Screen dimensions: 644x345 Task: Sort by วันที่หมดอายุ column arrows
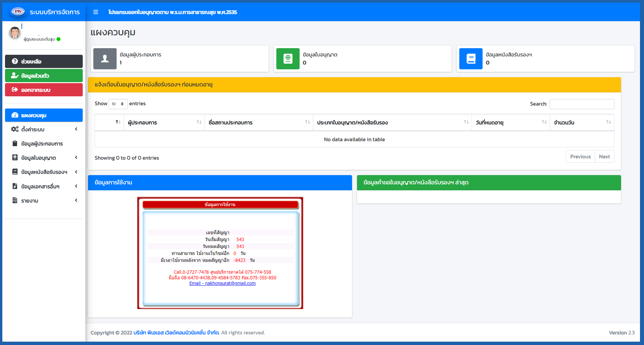(x=544, y=122)
